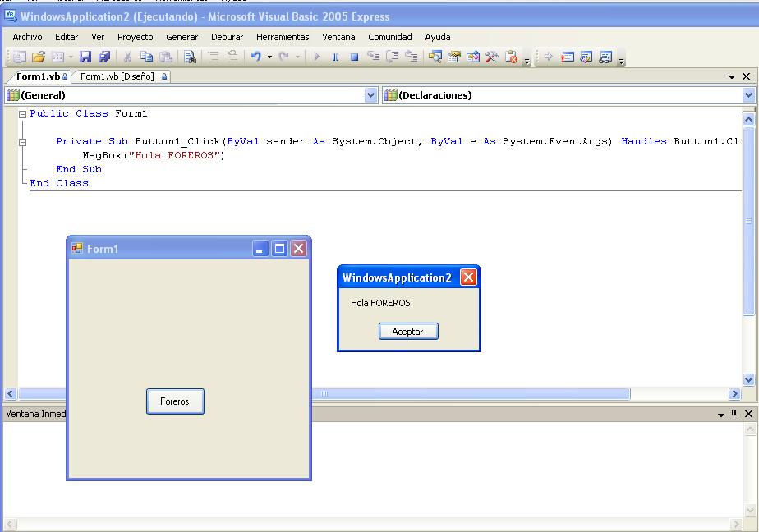This screenshot has width=759, height=532.
Task: Open the Ayuda menu
Action: 438,37
